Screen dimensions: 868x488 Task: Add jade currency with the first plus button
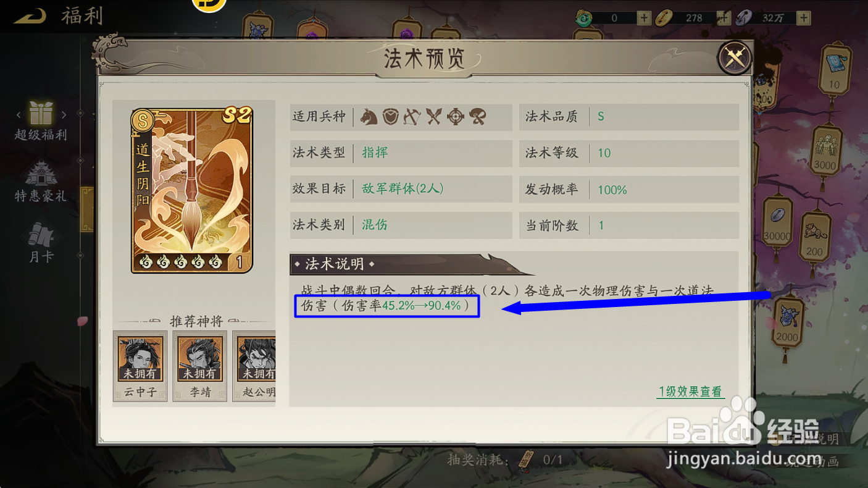[644, 18]
